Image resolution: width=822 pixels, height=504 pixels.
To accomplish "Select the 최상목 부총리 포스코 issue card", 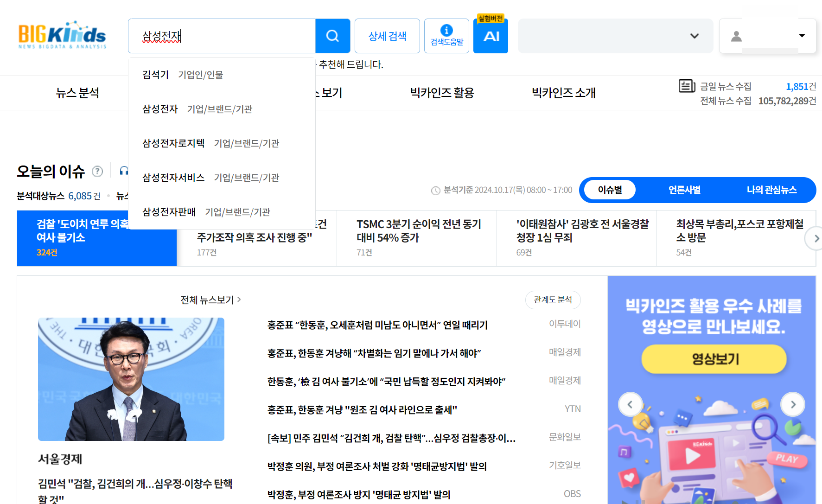I will click(736, 238).
